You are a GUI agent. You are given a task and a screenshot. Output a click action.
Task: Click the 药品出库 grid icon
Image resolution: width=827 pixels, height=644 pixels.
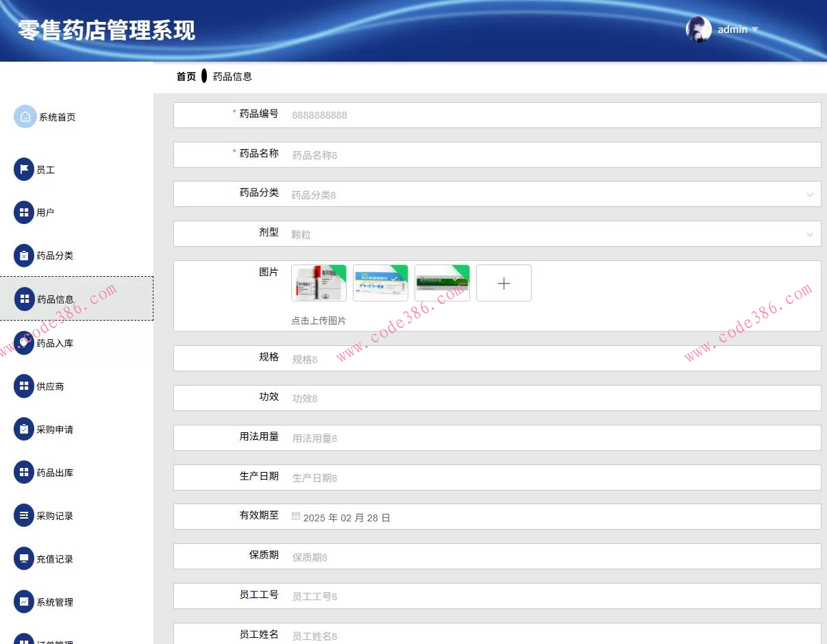[24, 472]
